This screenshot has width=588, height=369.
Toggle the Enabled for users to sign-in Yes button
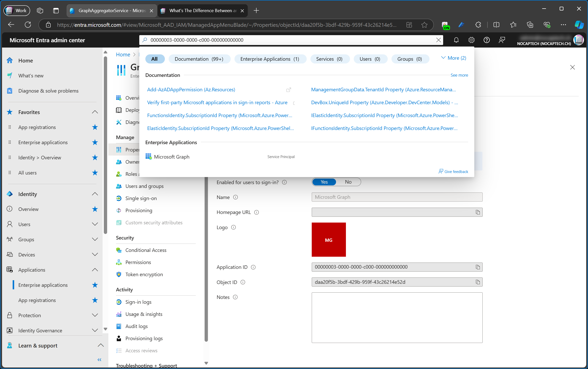coord(324,182)
